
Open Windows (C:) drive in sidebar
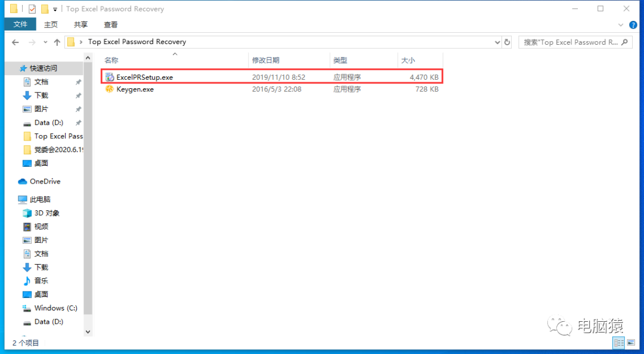point(55,308)
